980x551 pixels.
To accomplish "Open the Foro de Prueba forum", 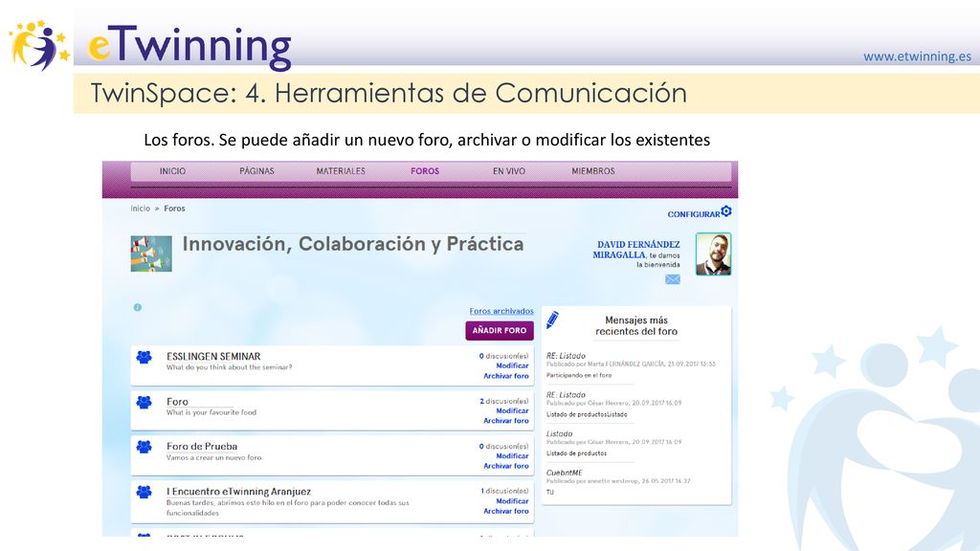I will (x=202, y=447).
